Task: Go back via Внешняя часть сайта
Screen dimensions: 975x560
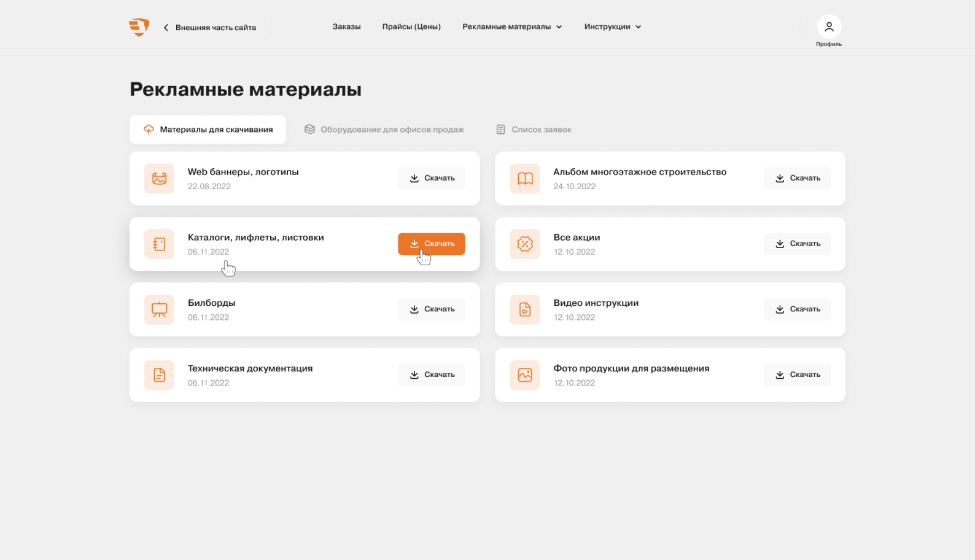Action: tap(210, 28)
